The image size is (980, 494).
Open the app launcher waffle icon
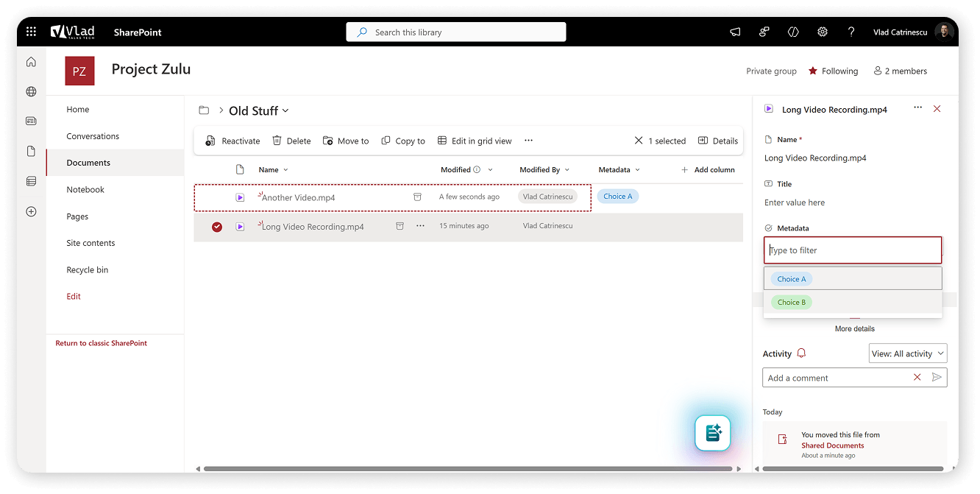coord(31,32)
